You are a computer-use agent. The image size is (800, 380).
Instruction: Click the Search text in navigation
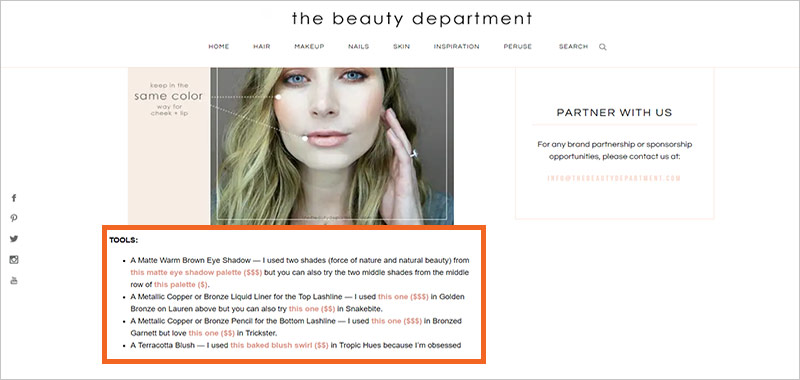[x=573, y=46]
